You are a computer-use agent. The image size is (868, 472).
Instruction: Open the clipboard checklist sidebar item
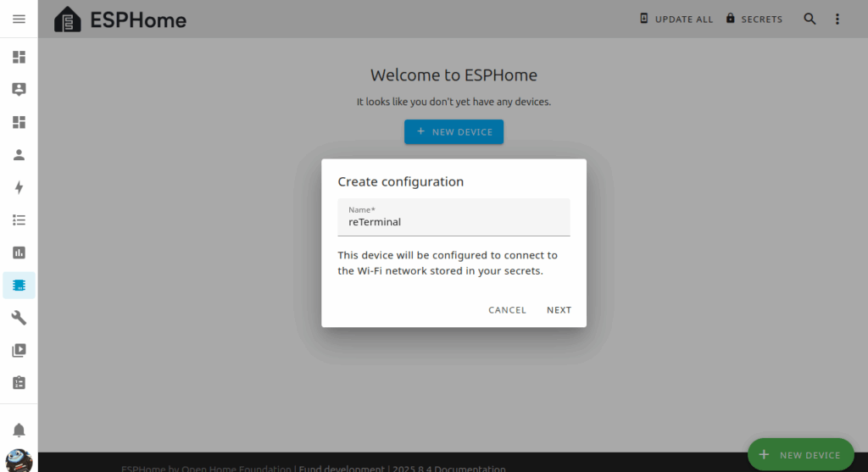tap(19, 383)
